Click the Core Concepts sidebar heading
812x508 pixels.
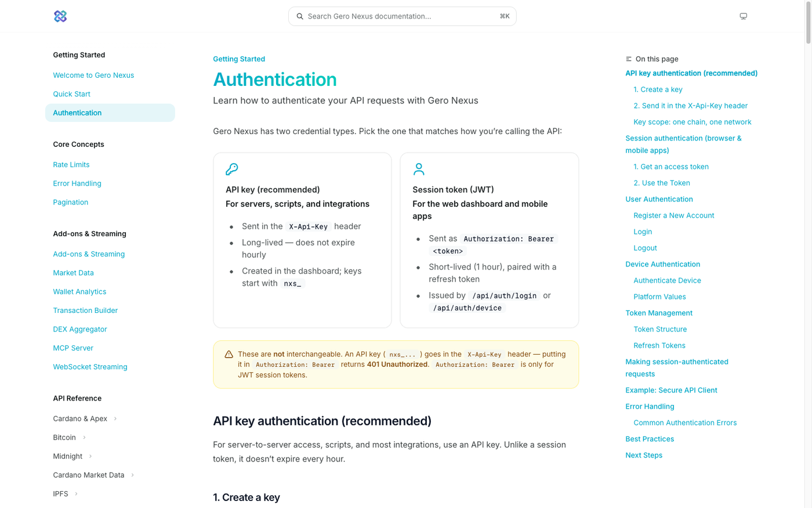[x=78, y=144]
